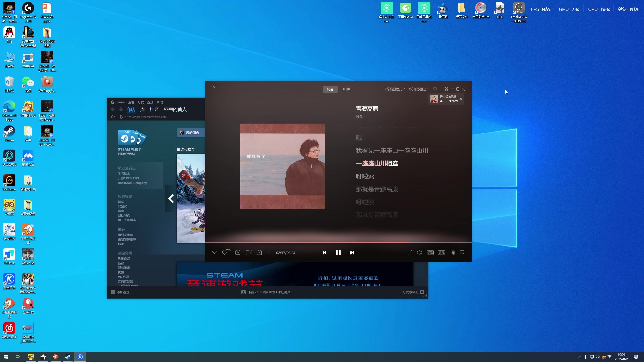Open the 背景模式 dropdown
The width and height of the screenshot is (644, 362).
395,89
